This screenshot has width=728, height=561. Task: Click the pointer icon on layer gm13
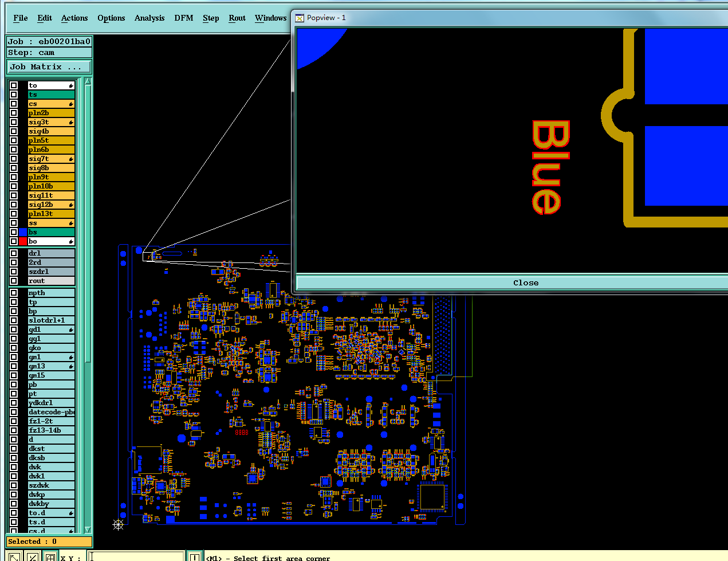click(x=71, y=366)
